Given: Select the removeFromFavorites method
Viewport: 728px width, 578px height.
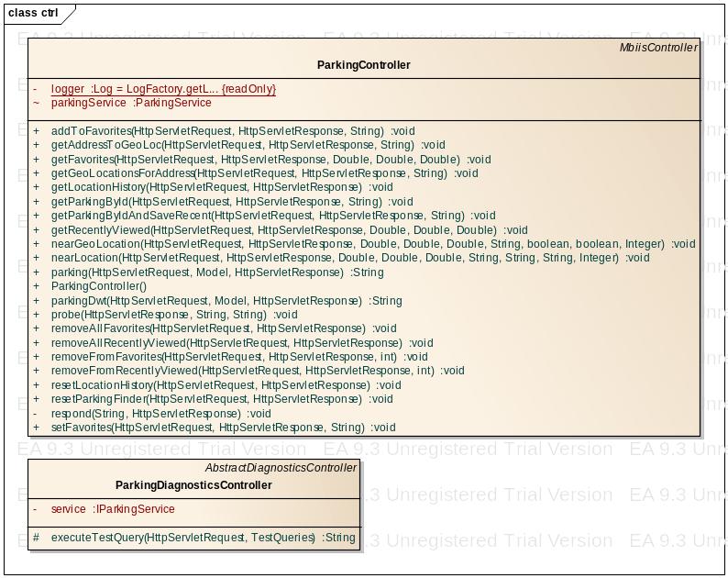Looking at the screenshot, I should point(239,357).
